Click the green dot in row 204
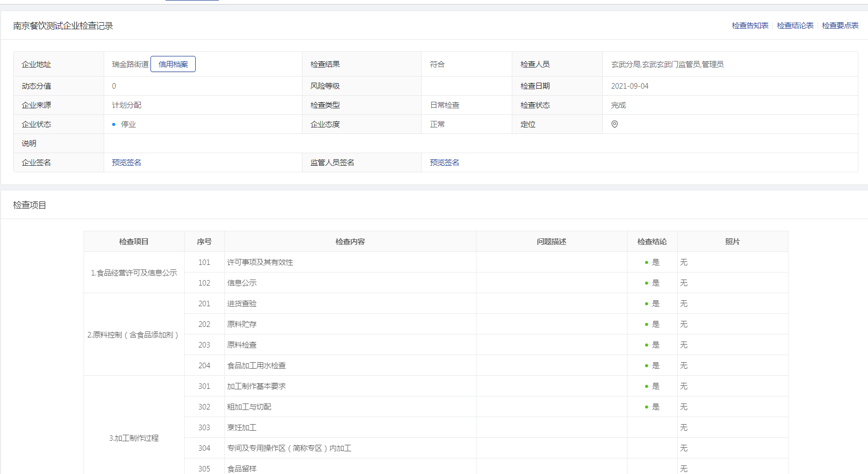The image size is (868, 474). coord(647,366)
